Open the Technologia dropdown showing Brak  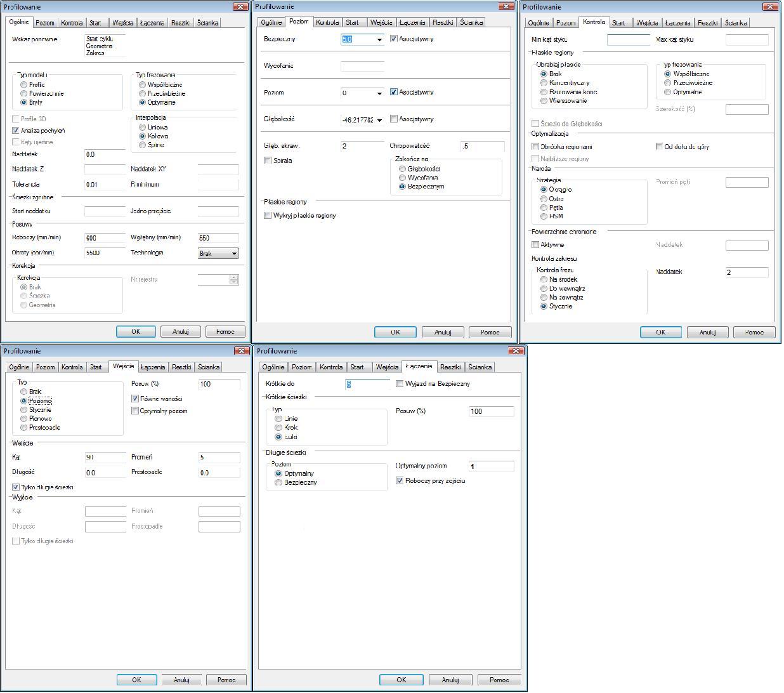tap(219, 253)
